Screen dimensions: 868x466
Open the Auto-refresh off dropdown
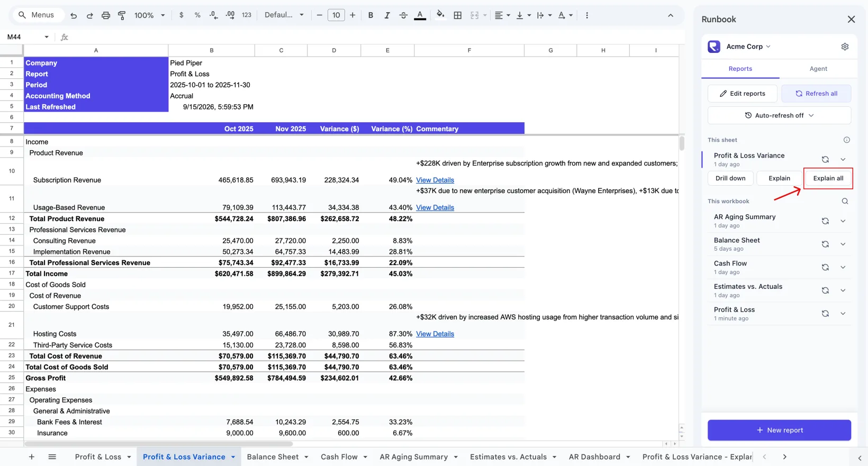pos(779,115)
